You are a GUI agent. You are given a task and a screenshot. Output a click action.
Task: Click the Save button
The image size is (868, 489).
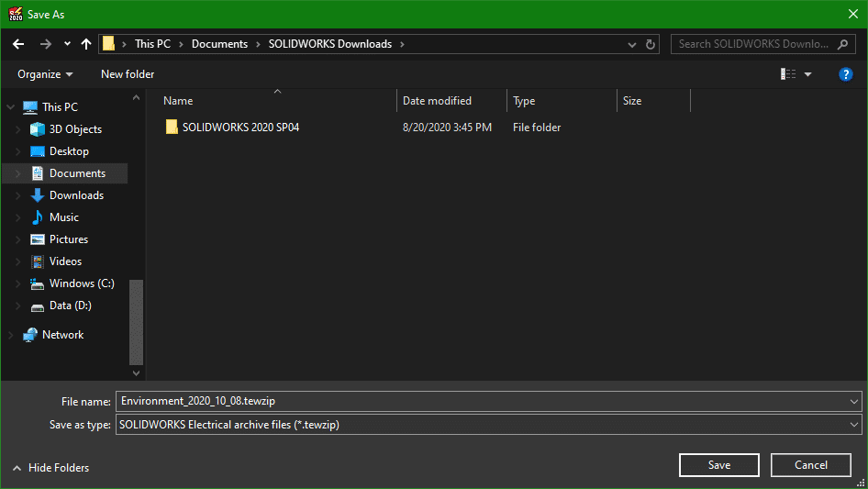click(x=719, y=465)
